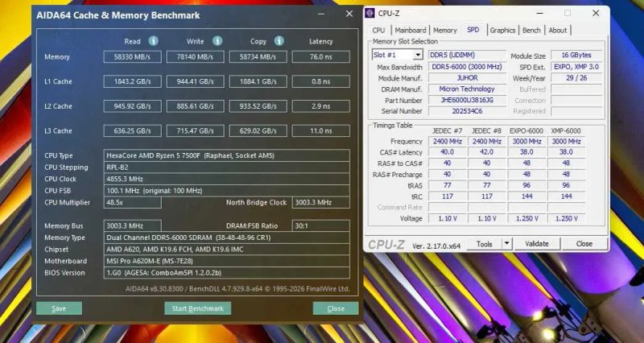Click the CPU Stepping value RPL-B2
Viewport: 644px width, 343px height.
click(227, 167)
